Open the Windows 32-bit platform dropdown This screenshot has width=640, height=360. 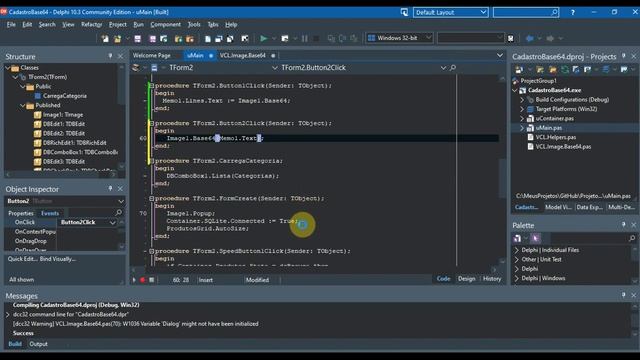[429, 38]
